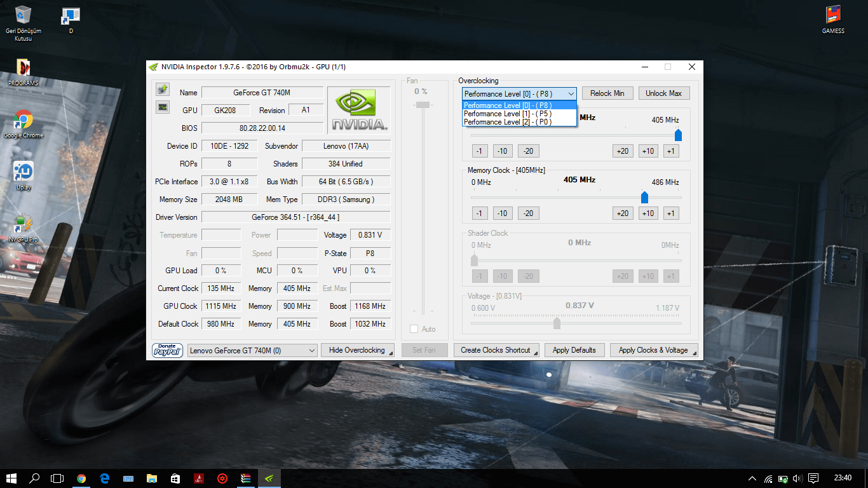Click the Voltage slider handle
The width and height of the screenshot is (868, 488).
(557, 323)
